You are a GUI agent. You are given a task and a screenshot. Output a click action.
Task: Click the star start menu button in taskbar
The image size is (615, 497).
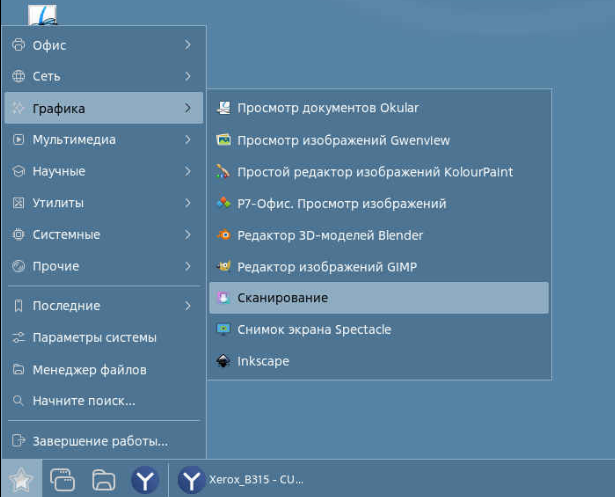[x=21, y=479]
